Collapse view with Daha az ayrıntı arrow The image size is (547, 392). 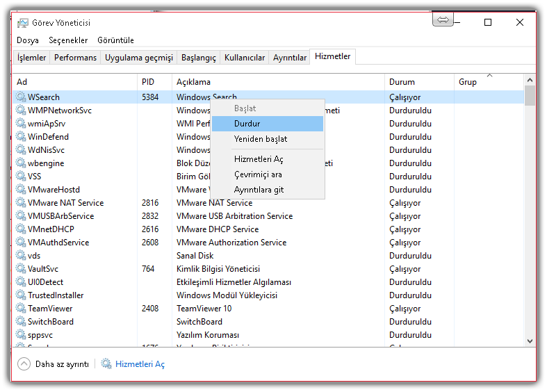24,364
